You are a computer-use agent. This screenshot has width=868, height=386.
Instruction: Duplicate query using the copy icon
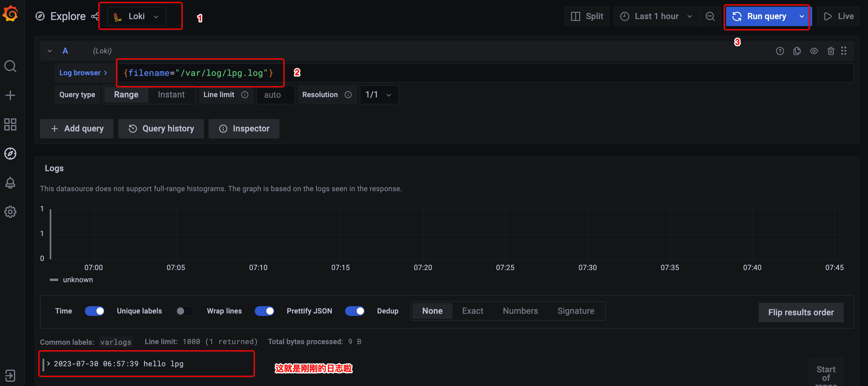tap(796, 51)
